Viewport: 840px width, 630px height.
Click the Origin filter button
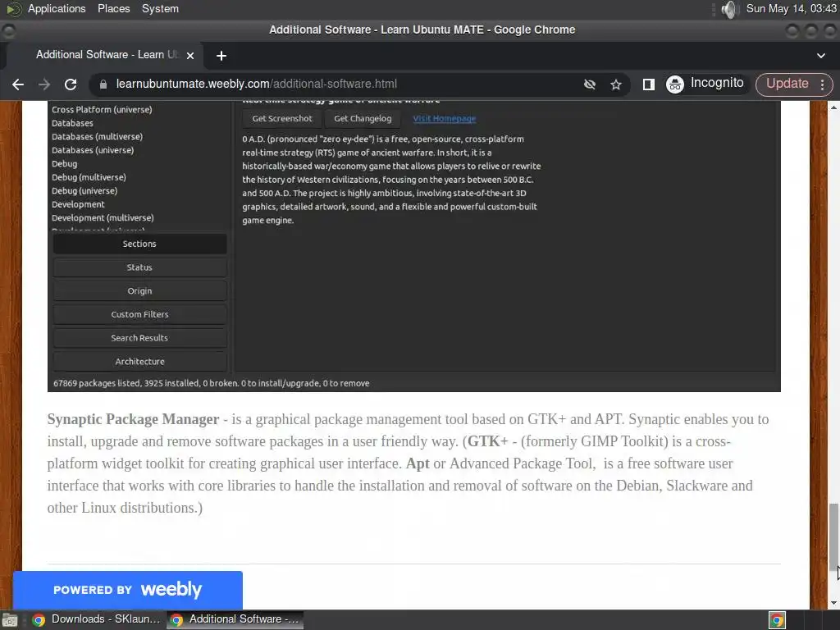pos(139,291)
